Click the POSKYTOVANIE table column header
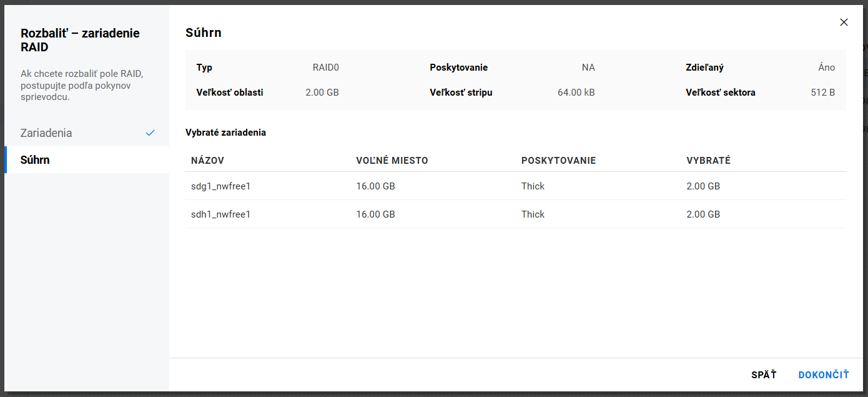868x397 pixels. (558, 161)
